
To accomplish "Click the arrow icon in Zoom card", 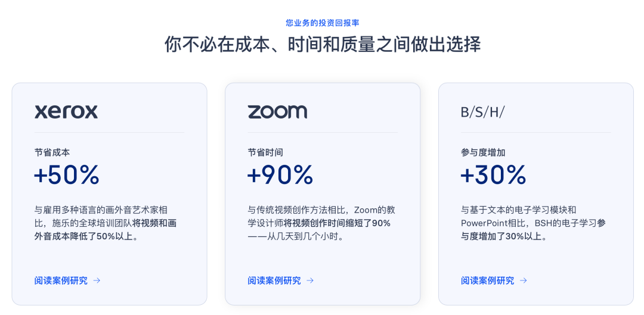I will coord(310,280).
